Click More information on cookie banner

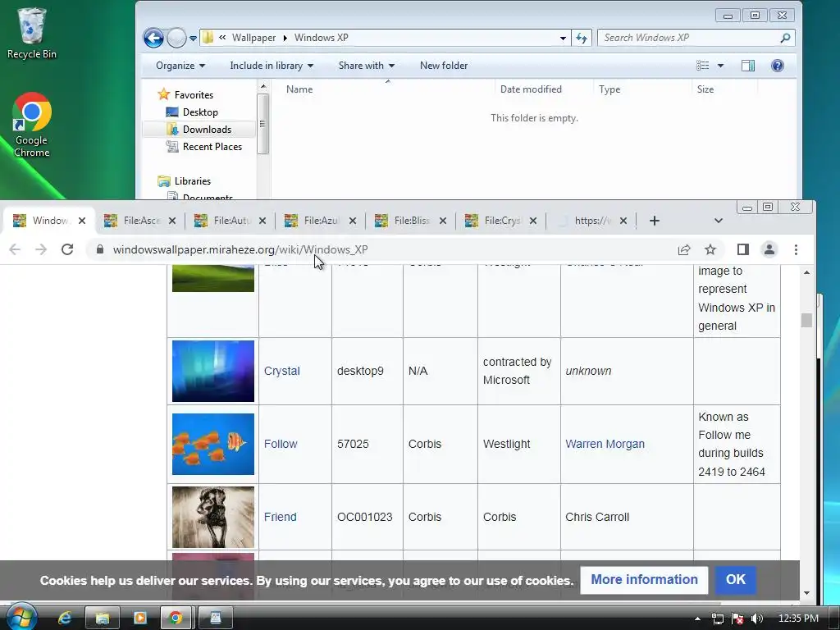[644, 580]
